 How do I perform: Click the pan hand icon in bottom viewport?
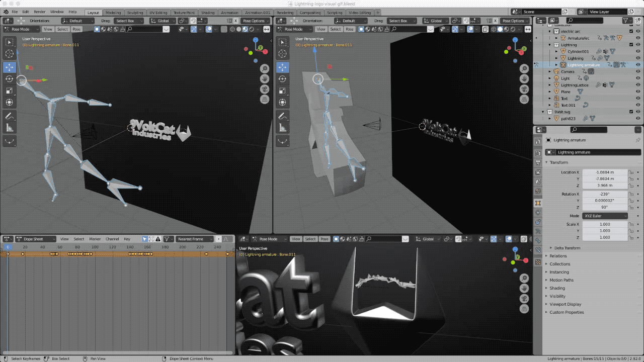[x=524, y=288]
